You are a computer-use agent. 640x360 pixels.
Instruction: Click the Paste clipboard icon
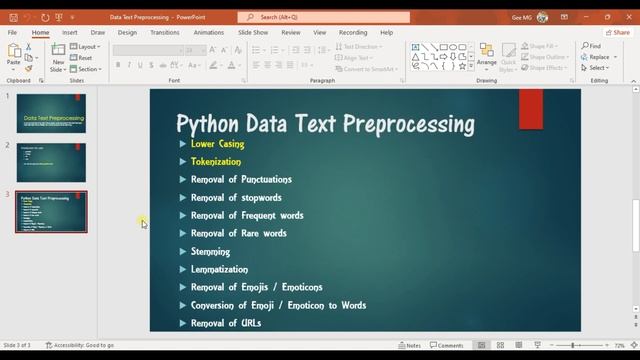(x=14, y=51)
